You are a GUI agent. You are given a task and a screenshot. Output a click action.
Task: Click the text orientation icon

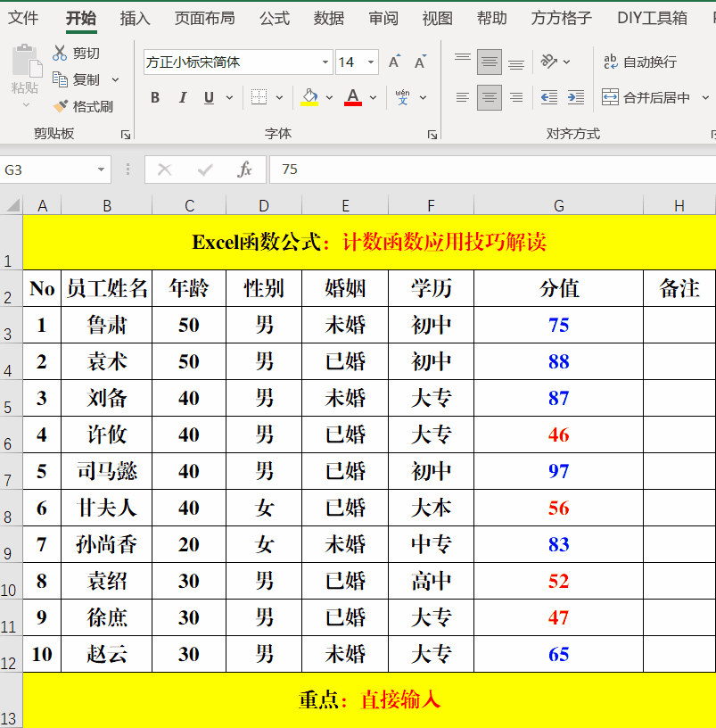pos(549,62)
